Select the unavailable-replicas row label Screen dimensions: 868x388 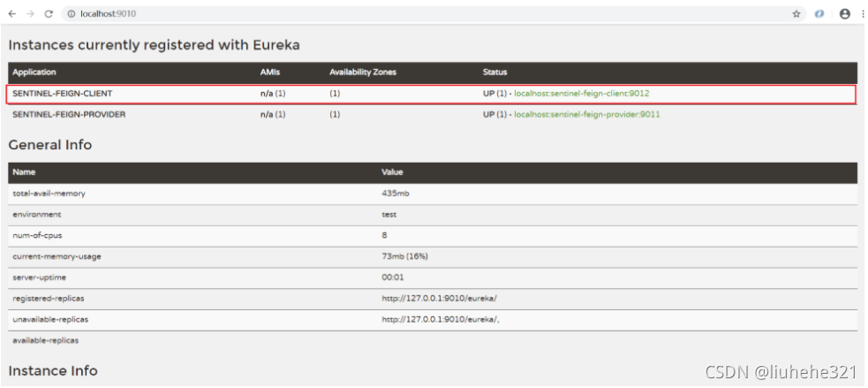pos(50,320)
